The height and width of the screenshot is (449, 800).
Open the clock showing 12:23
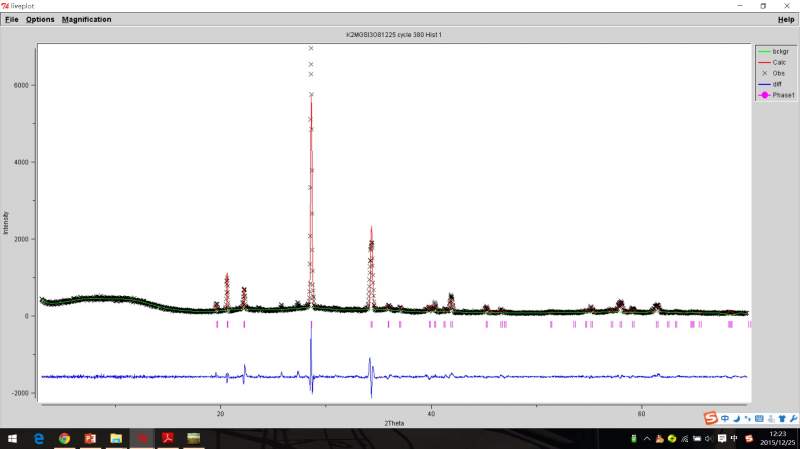click(777, 438)
